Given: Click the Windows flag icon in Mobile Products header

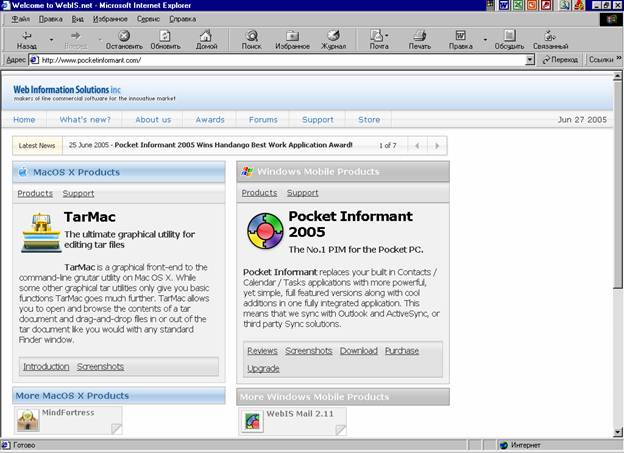Looking at the screenshot, I should (x=247, y=172).
